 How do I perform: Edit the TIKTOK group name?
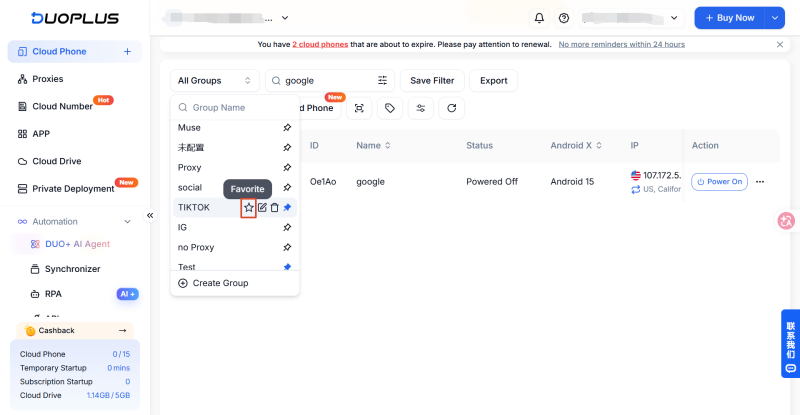(262, 207)
